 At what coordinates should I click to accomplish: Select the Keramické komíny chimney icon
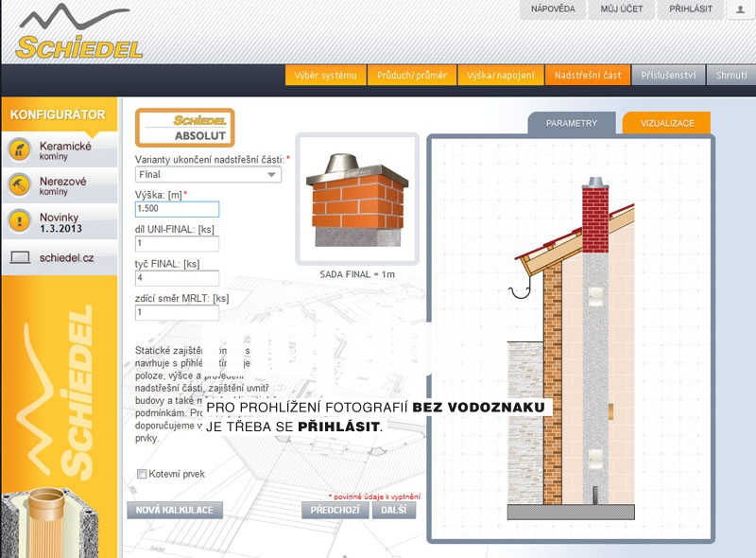click(x=20, y=150)
